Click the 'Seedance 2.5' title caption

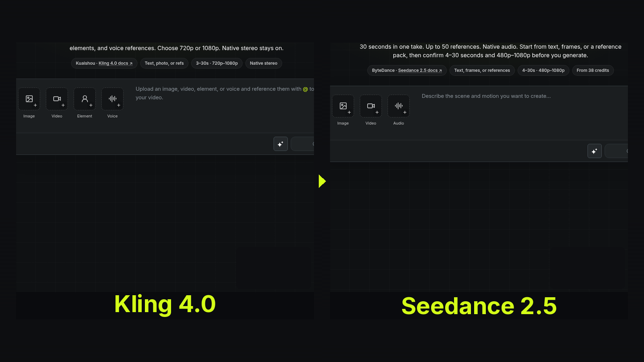click(479, 306)
